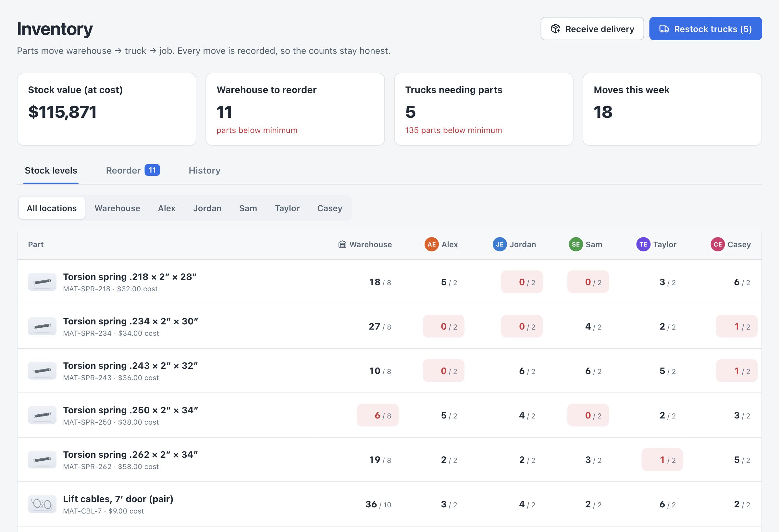Click Restock trucks (5) button
This screenshot has width=779, height=532.
pos(705,29)
